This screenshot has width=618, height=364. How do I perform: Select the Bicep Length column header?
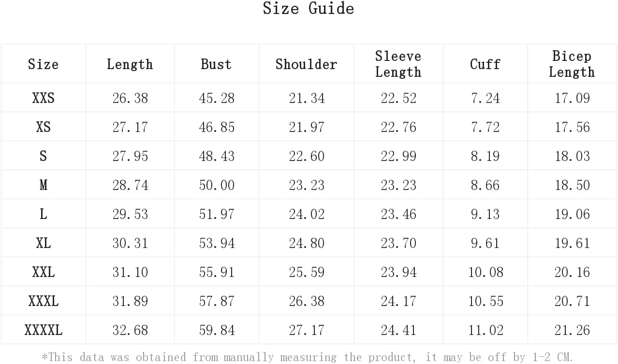[572, 64]
